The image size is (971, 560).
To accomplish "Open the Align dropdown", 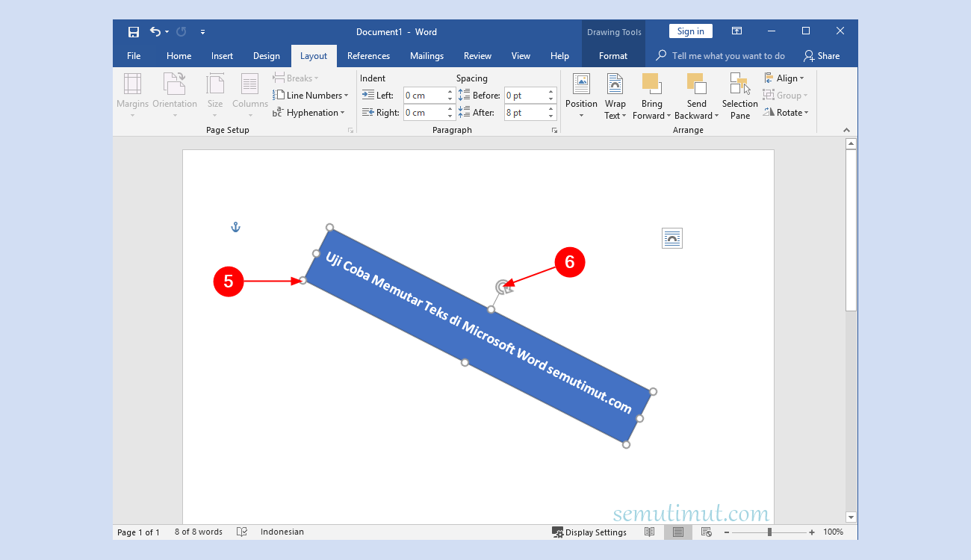I will (784, 78).
